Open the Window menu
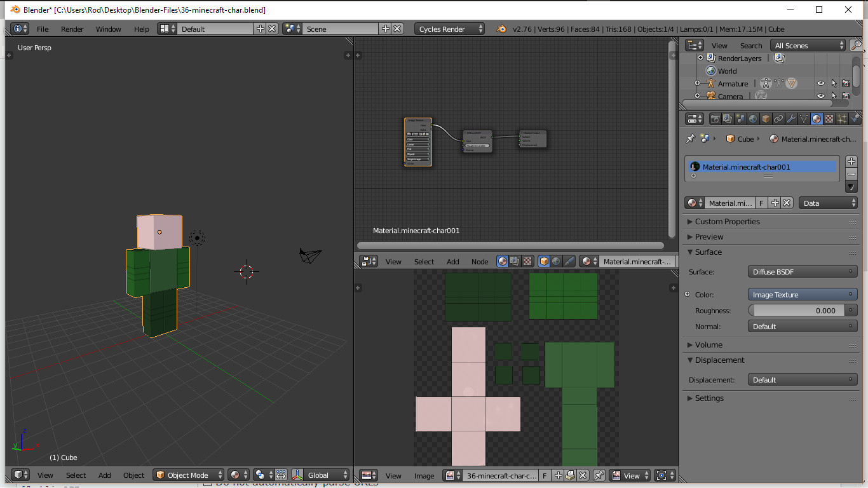The image size is (868, 488). click(109, 29)
